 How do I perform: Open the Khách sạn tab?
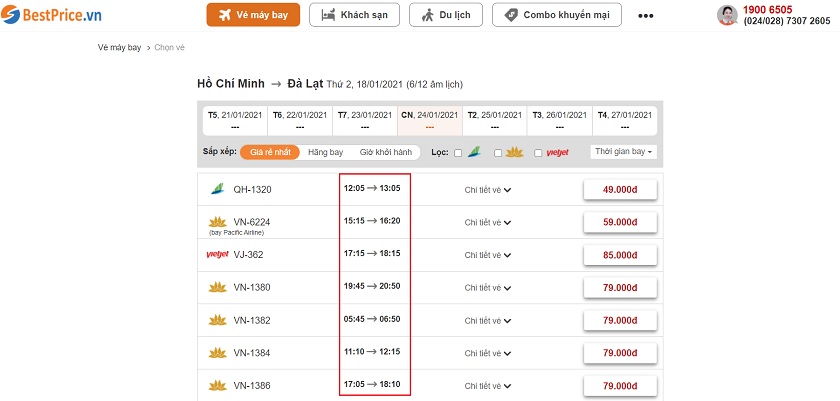[355, 15]
